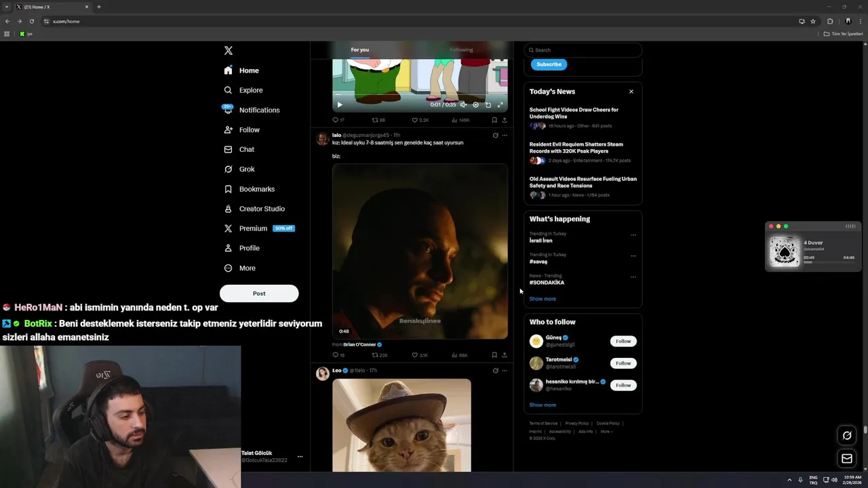Reply to lalo's post (16 replies)
This screenshot has width=868, height=488.
click(338, 355)
